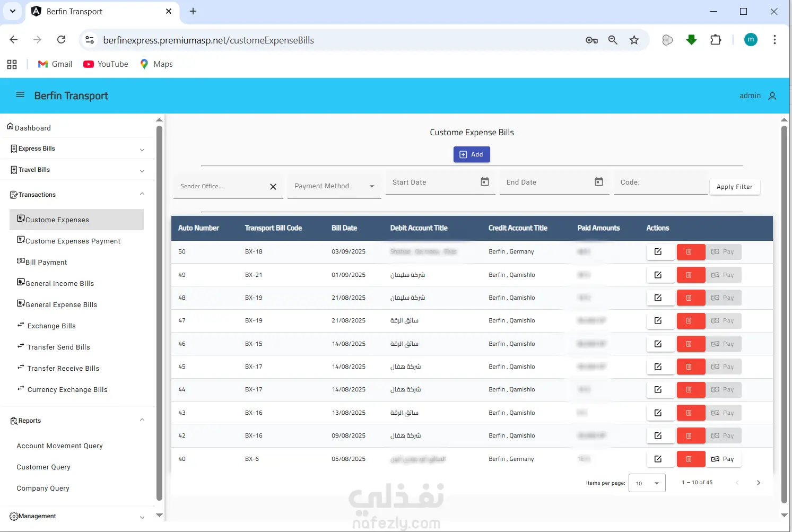Clear the Sender Office field with X

[x=273, y=187]
